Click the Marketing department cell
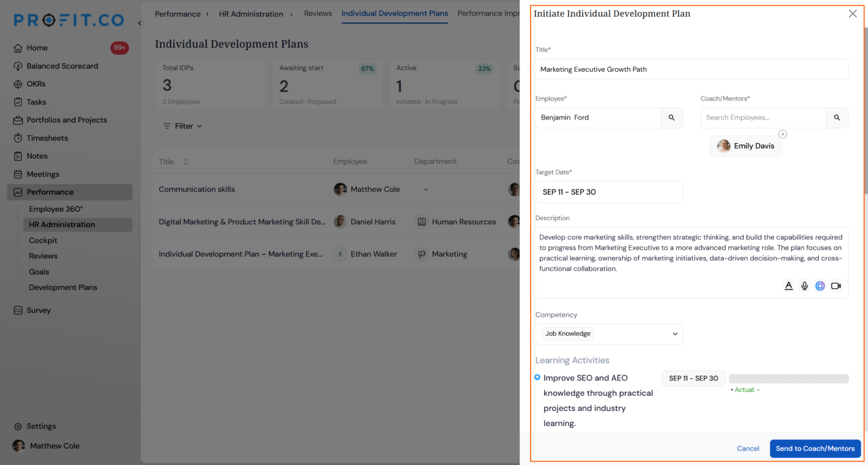 (442, 254)
